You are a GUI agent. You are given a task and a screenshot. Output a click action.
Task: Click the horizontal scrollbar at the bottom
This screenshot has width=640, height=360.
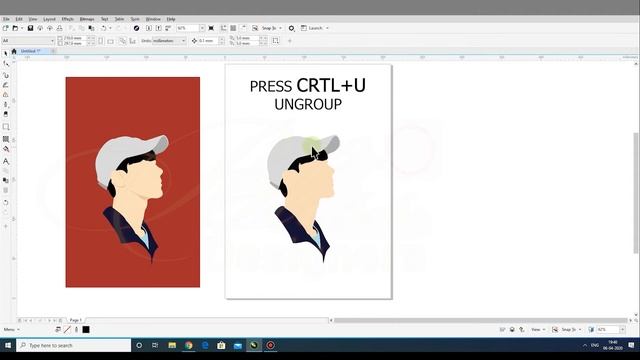pyautogui.click(x=480, y=320)
